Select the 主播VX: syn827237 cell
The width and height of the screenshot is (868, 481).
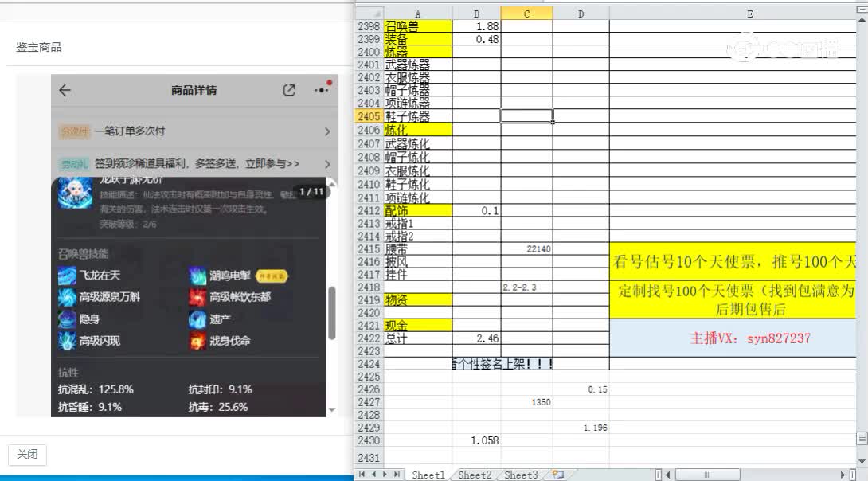[x=733, y=338]
